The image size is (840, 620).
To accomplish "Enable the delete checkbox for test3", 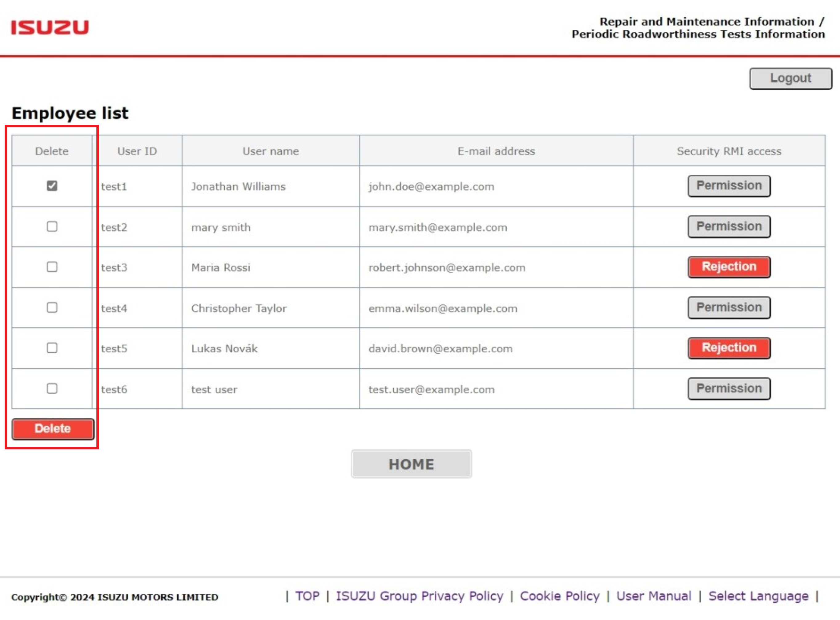I will coord(51,267).
